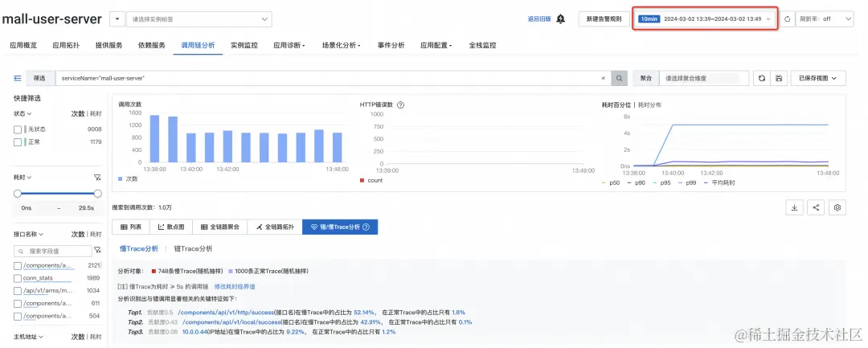Image resolution: width=868 pixels, height=348 pixels.
Task: Switch to the 全链路聚合 view tab
Action: click(219, 227)
